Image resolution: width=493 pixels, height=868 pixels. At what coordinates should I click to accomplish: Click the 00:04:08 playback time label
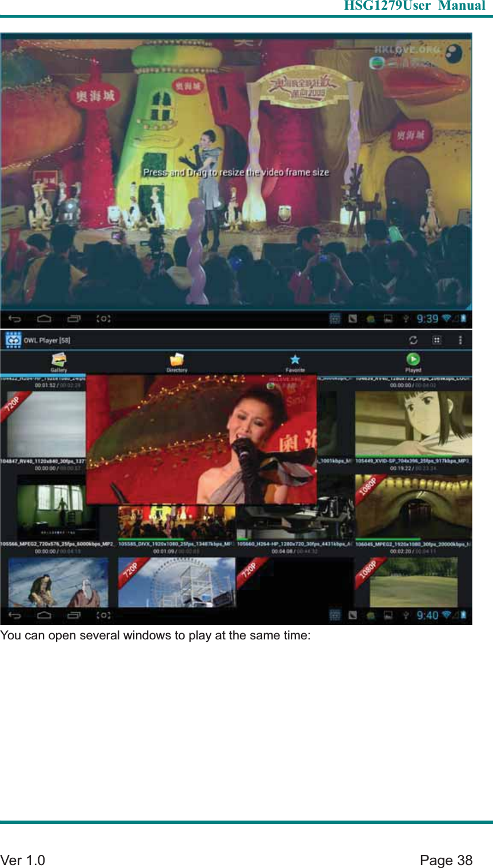[x=282, y=551]
